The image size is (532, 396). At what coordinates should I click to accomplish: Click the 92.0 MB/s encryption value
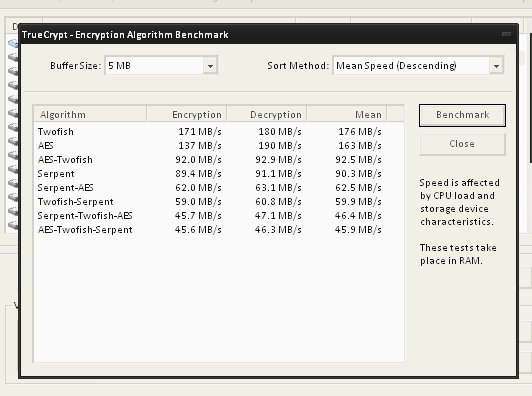tap(198, 159)
